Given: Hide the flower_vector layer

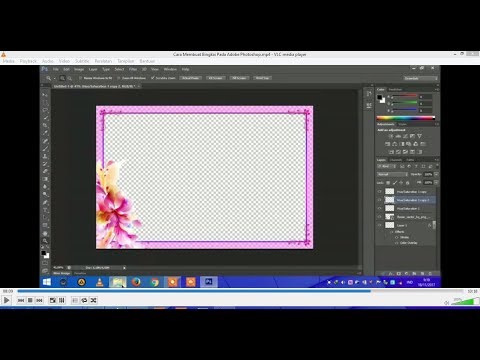Looking at the screenshot, I should tap(379, 217).
